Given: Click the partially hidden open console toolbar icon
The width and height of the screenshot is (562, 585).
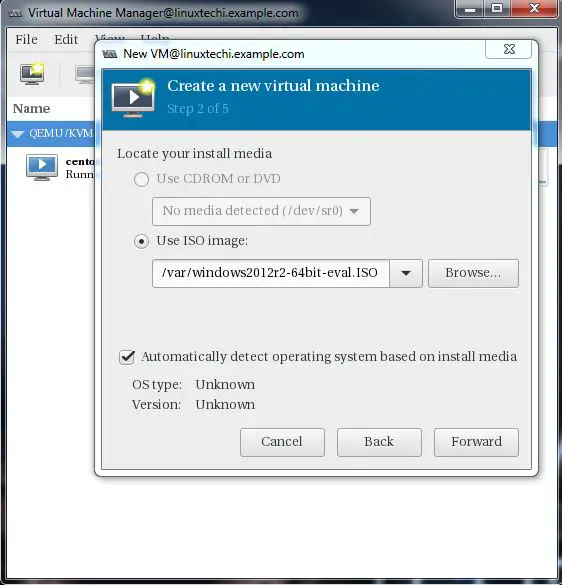Looking at the screenshot, I should [x=85, y=74].
